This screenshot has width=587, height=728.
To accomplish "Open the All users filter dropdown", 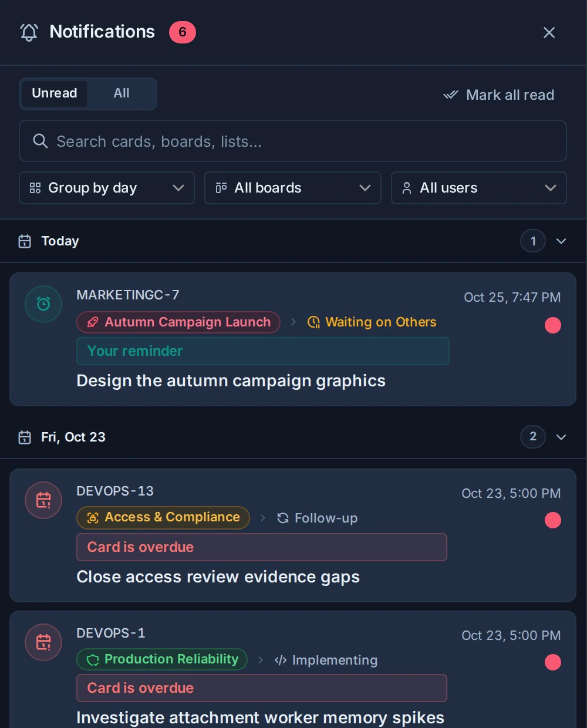I will point(479,188).
